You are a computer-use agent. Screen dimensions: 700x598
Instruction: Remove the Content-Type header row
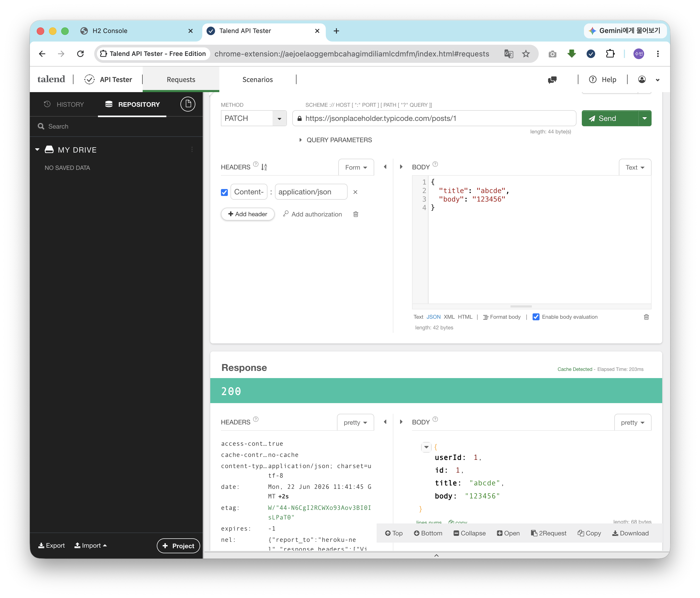tap(355, 192)
